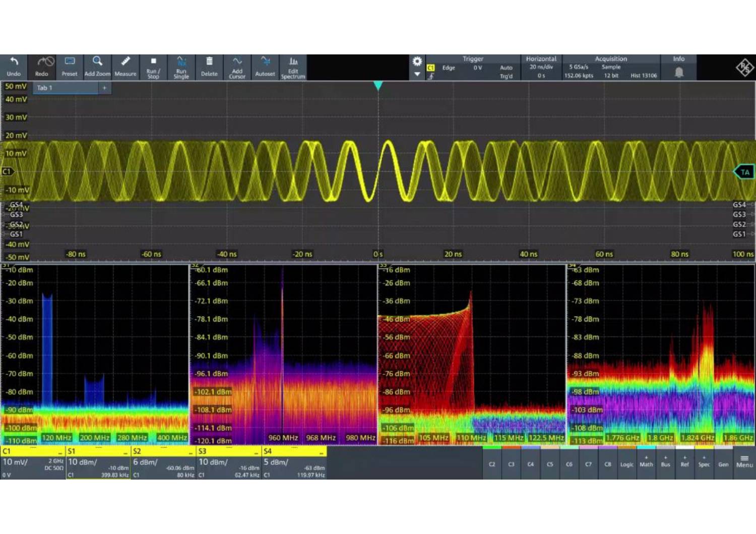The image size is (756, 534).
Task: Expand the arrow below the gear icon
Action: (x=417, y=74)
